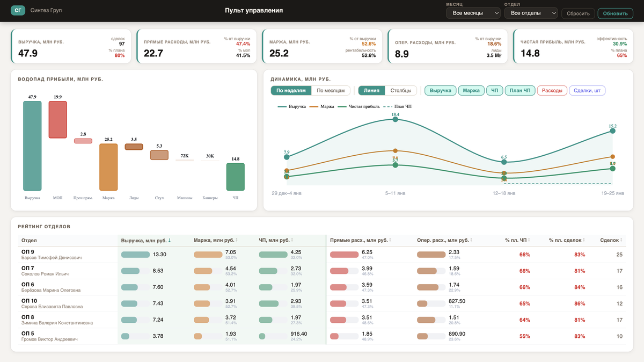Click the Обновить button

615,13
